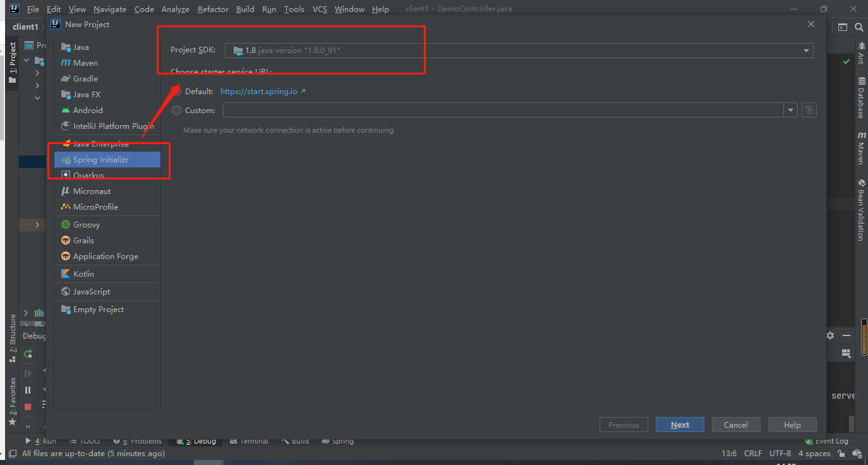Expand bottom libraries node in Project tree
Image resolution: width=868 pixels, height=465 pixels.
click(26, 313)
